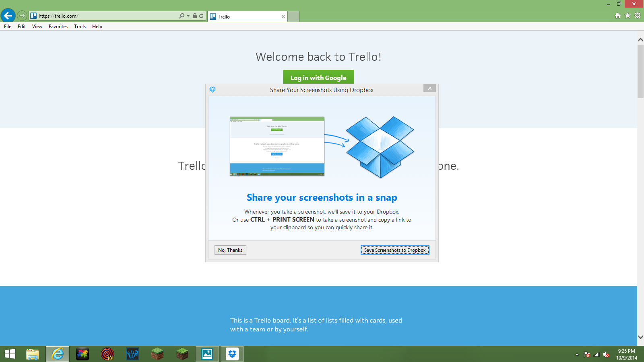This screenshot has width=644, height=362.
Task: Click the 'Share your screenshots in a snap' heading
Action: click(x=322, y=197)
